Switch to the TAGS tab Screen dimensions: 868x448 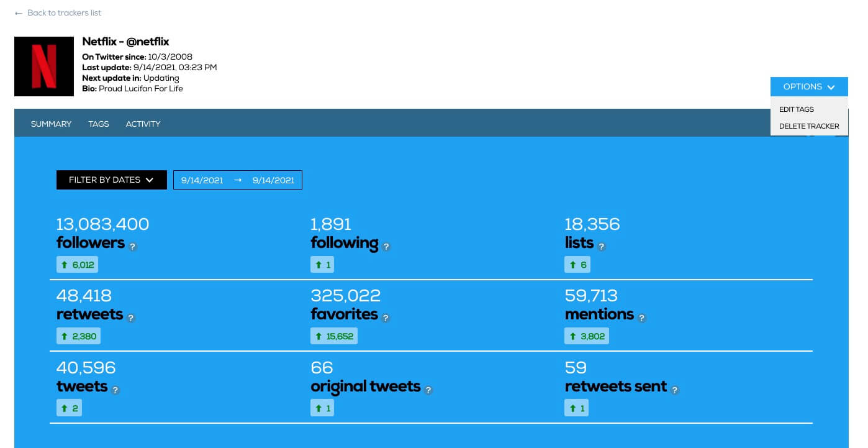point(99,124)
